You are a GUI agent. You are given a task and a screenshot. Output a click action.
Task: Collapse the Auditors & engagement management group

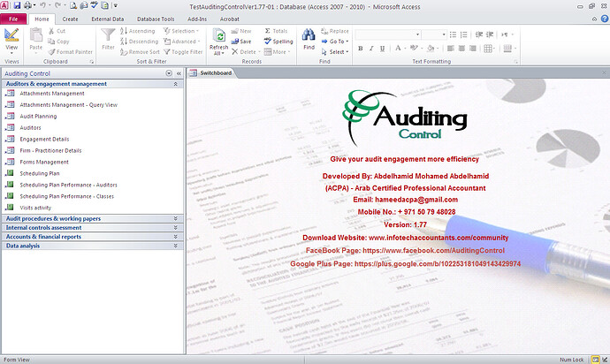pyautogui.click(x=175, y=84)
